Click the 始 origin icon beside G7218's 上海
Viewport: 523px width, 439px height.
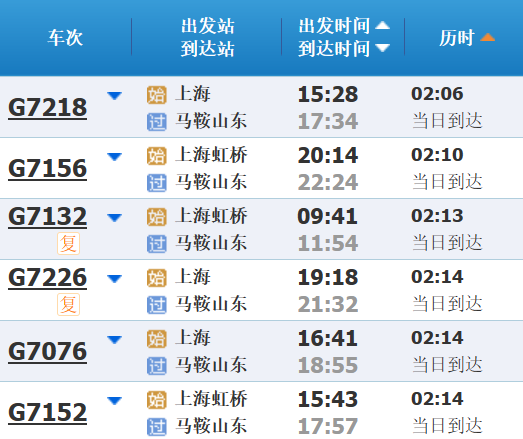coord(156,95)
